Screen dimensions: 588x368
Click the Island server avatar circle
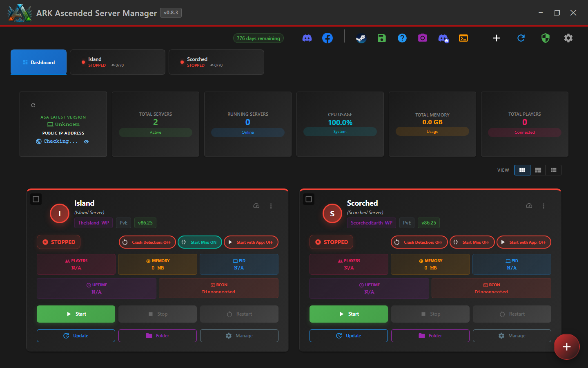click(x=60, y=213)
